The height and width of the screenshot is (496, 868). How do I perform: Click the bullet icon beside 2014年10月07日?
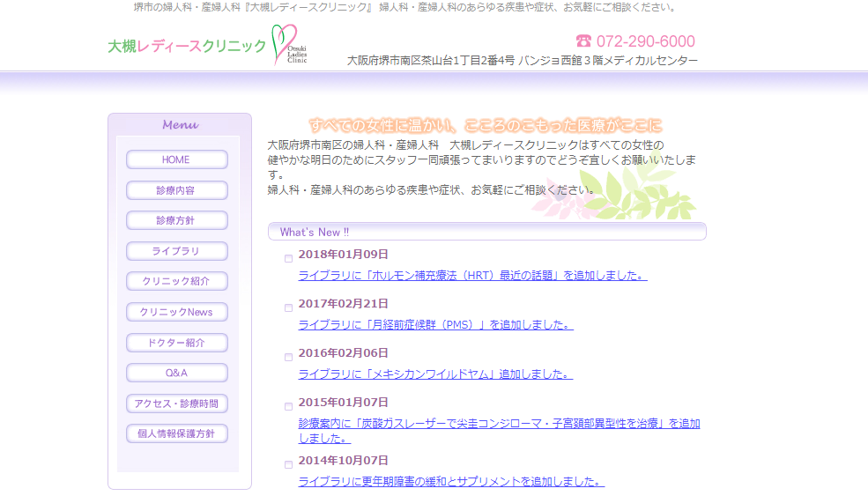tap(288, 465)
